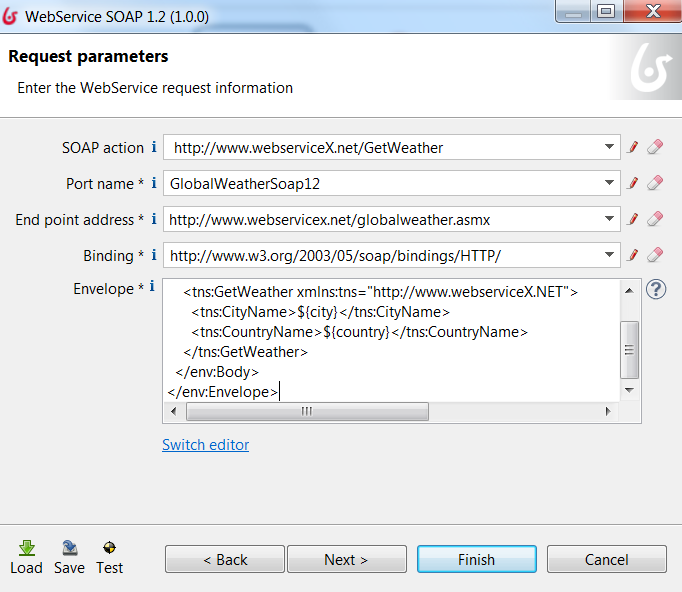The image size is (682, 592).
Task: Click the info icon beside End point address
Action: 154,219
